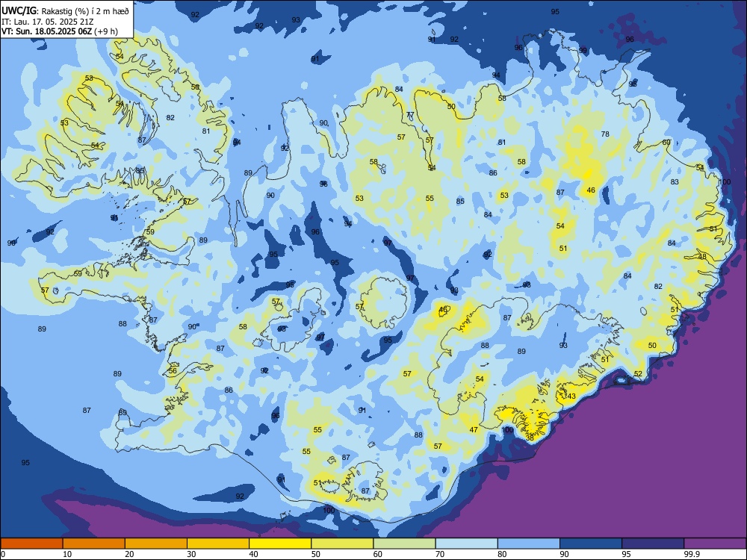Click the yellow-green 60–70 legend swatch
The width and height of the screenshot is (747, 560).
coord(404,544)
